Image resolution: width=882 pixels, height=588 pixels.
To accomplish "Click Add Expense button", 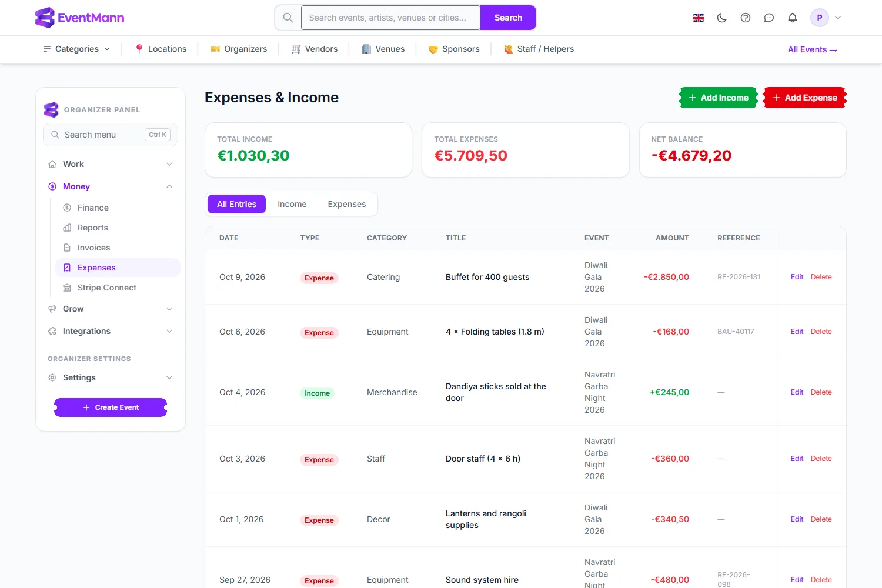I will 804,98.
